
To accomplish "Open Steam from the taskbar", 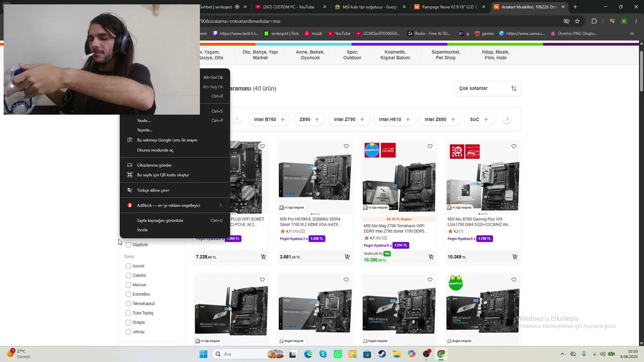I will pyautogui.click(x=382, y=354).
